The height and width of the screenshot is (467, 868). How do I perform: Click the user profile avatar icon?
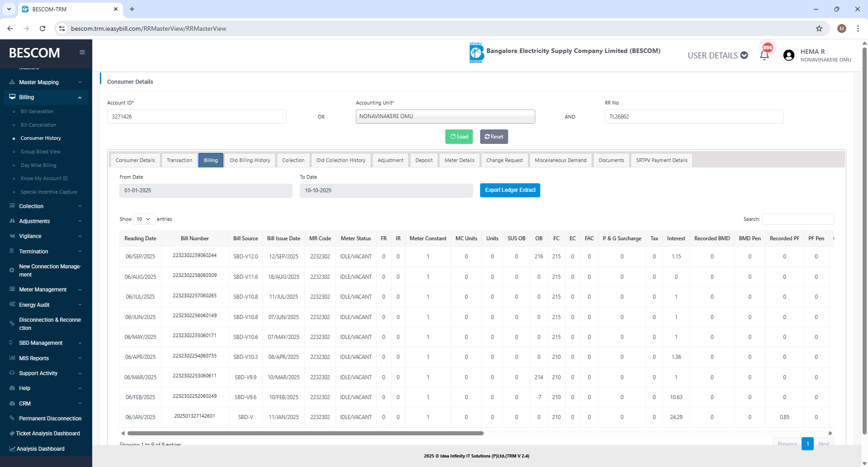pyautogui.click(x=789, y=55)
